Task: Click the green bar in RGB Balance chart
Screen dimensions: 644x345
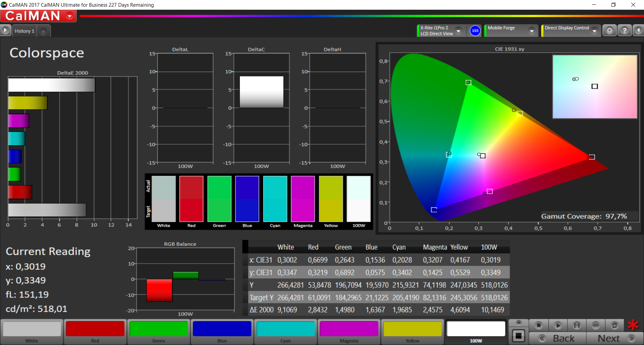Action: (185, 275)
